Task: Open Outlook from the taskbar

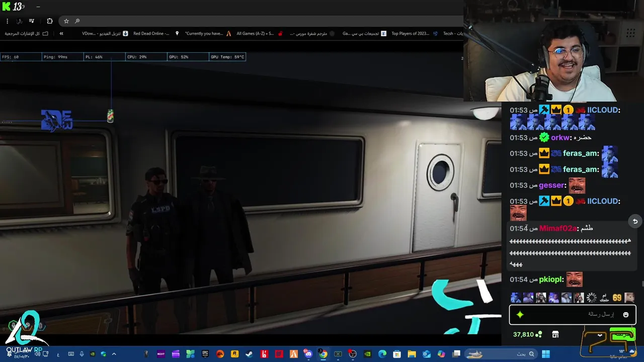Action: tap(427, 354)
